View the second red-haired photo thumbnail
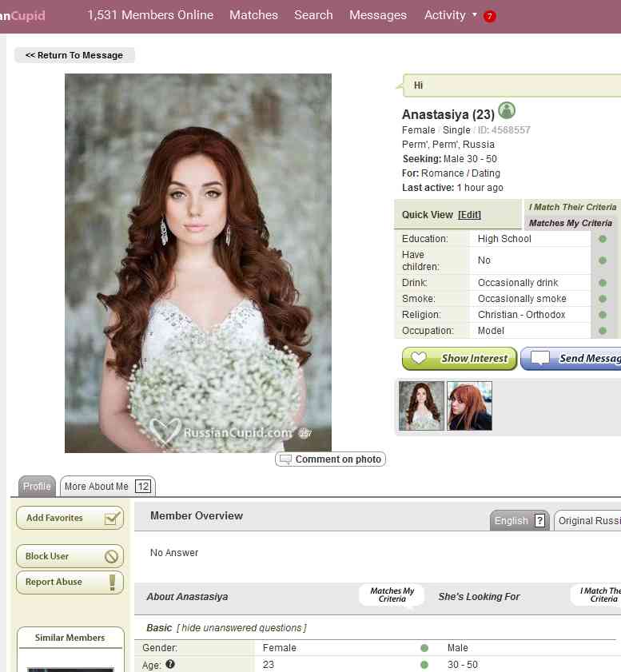Screen dimensions: 621x672 (469, 406)
